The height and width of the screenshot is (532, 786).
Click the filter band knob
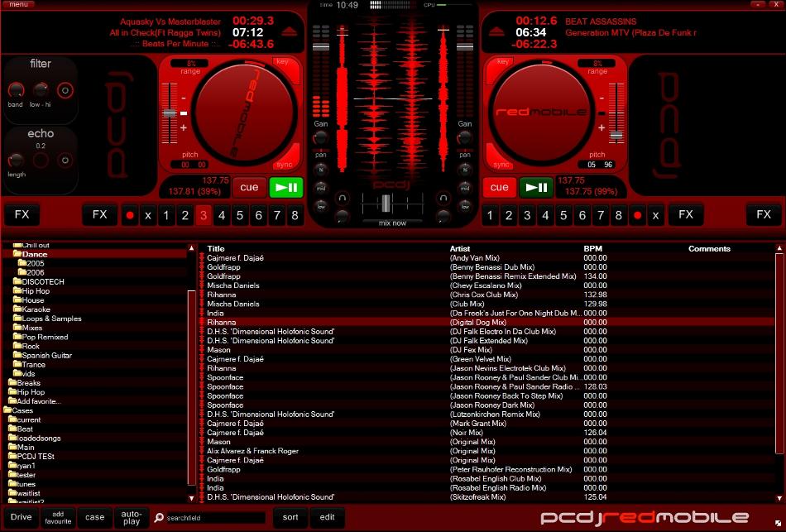[16, 90]
